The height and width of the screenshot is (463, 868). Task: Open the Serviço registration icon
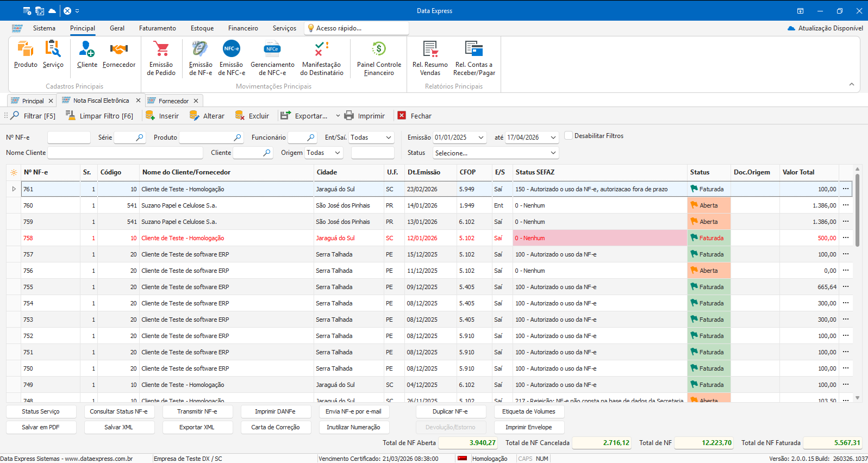(x=53, y=54)
